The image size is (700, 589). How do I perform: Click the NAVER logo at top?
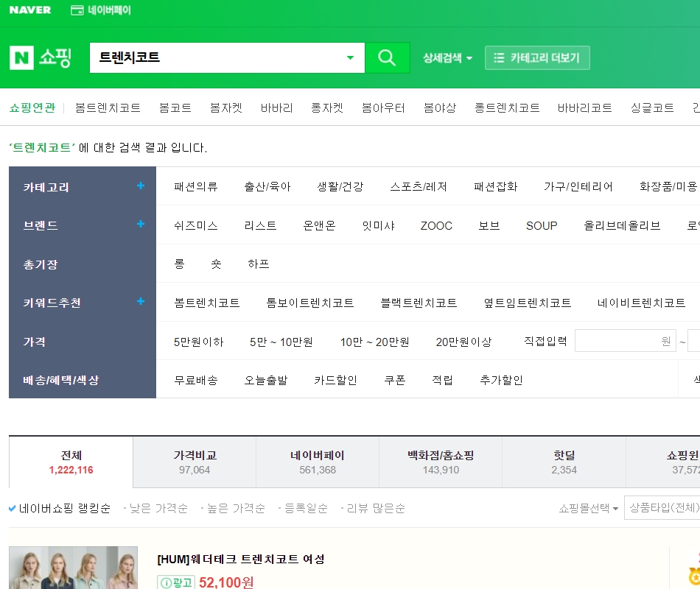[x=30, y=10]
